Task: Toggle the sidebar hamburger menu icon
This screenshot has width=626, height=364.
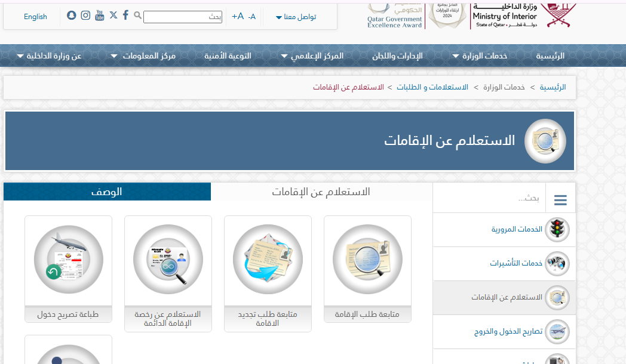Action: click(560, 200)
